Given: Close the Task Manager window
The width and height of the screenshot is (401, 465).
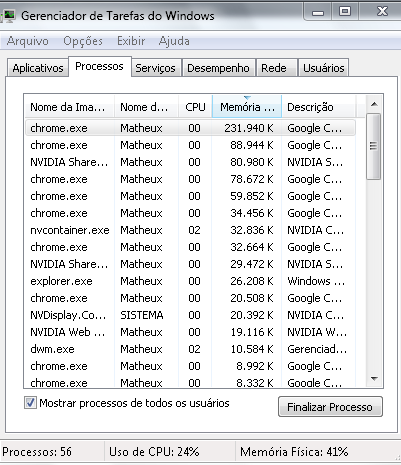Looking at the screenshot, I should pos(382,12).
